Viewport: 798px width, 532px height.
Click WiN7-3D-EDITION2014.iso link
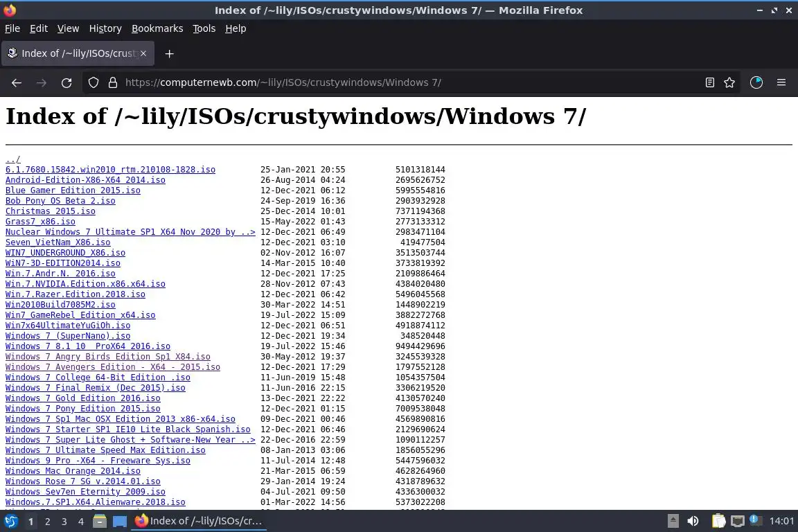click(x=63, y=263)
